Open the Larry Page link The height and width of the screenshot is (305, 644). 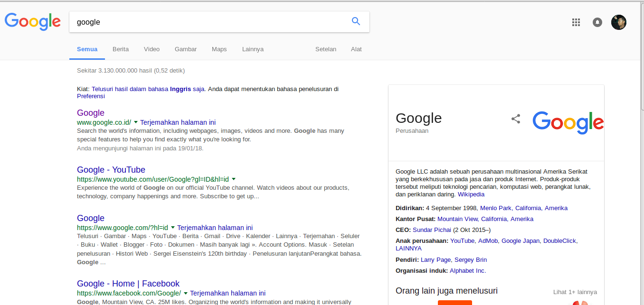[436, 260]
